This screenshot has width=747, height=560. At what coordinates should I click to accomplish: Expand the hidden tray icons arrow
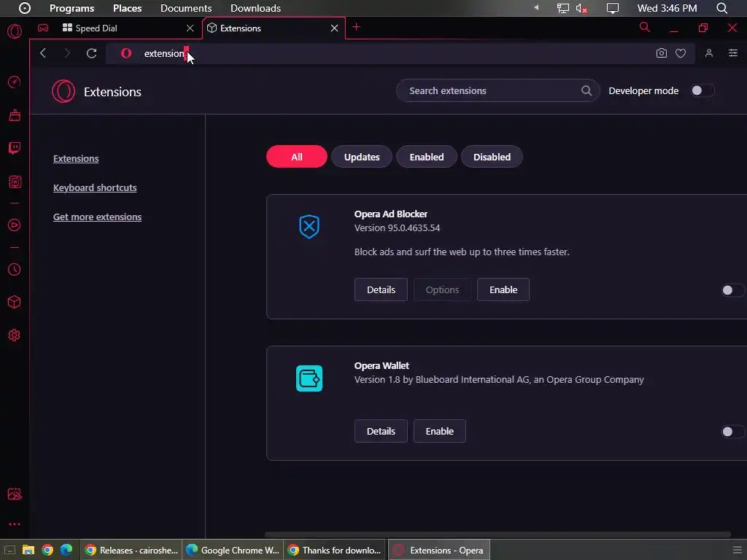pos(536,7)
